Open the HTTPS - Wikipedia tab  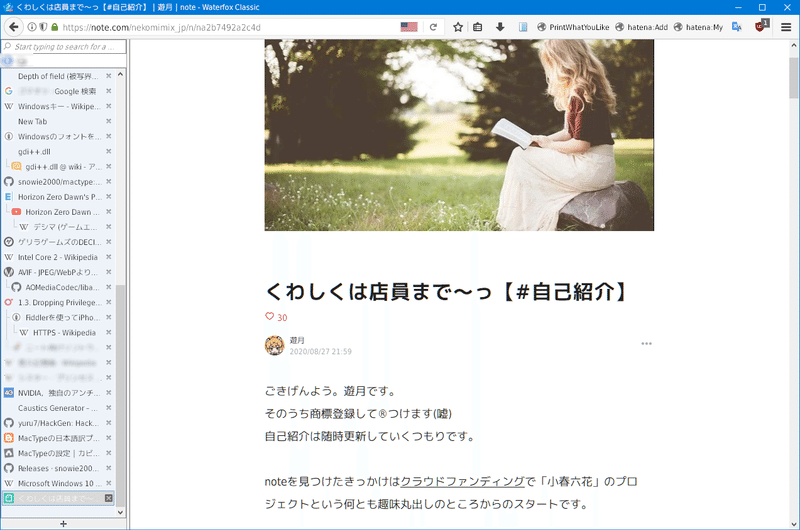point(58,333)
